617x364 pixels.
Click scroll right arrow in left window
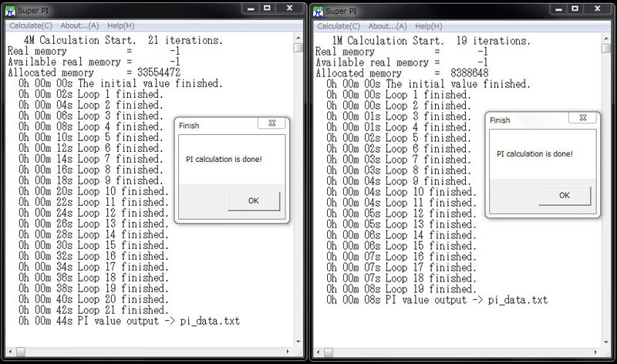(288, 352)
